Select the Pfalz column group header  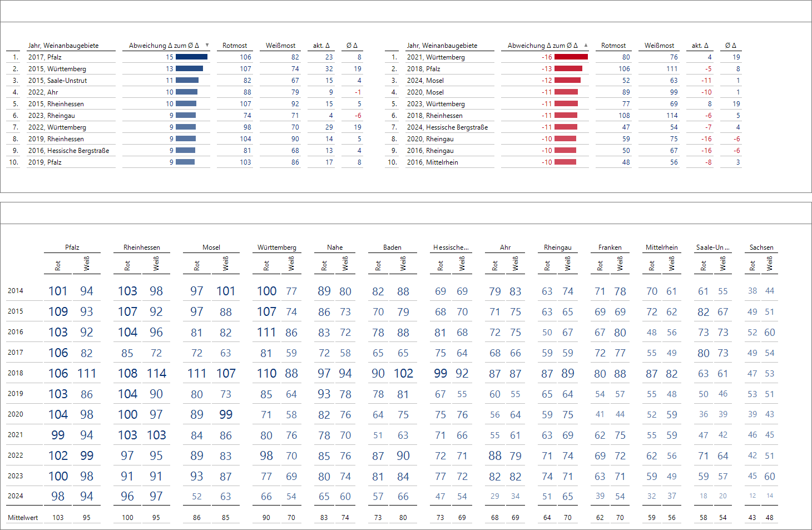[72, 247]
